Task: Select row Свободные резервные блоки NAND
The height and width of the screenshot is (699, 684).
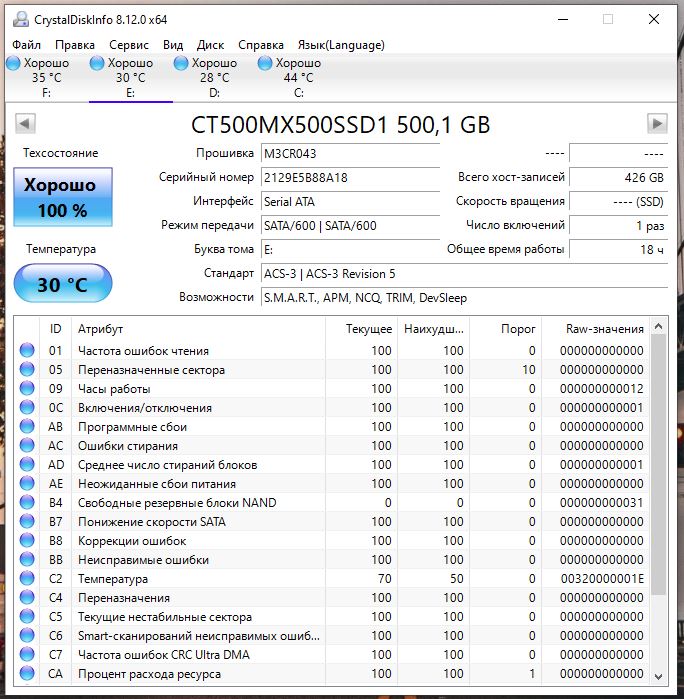Action: point(331,502)
